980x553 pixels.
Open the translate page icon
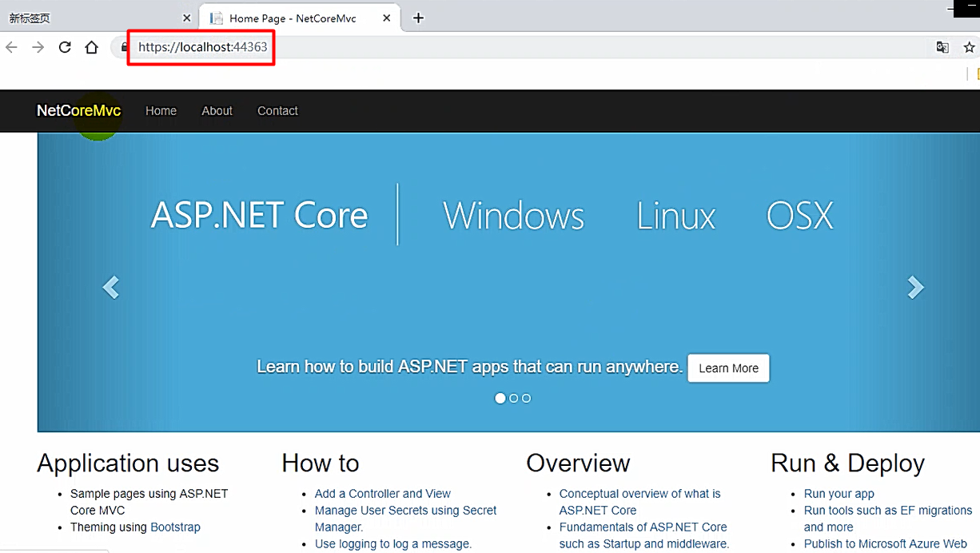942,47
